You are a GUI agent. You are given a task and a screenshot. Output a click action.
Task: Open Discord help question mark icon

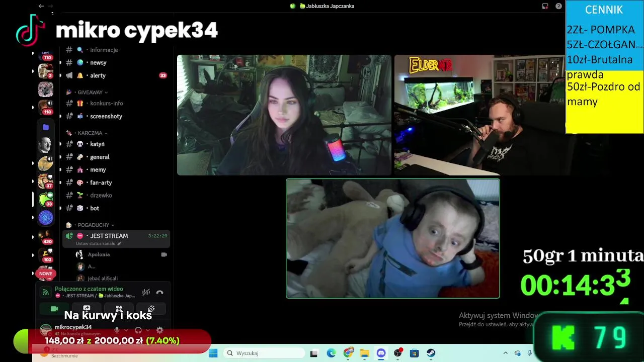558,6
